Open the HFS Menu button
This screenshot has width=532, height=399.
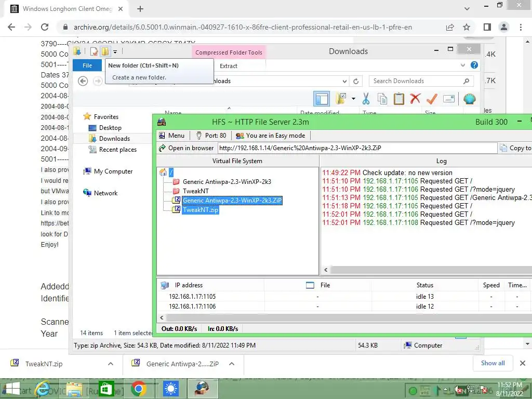[172, 136]
